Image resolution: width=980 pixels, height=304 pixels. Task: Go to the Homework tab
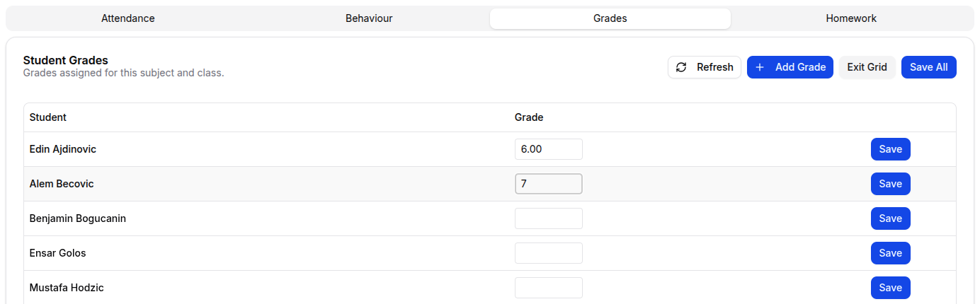851,18
